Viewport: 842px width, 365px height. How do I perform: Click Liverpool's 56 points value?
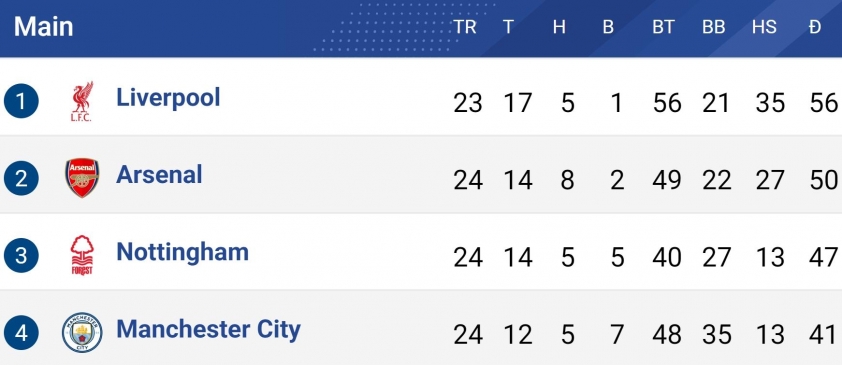(x=824, y=103)
